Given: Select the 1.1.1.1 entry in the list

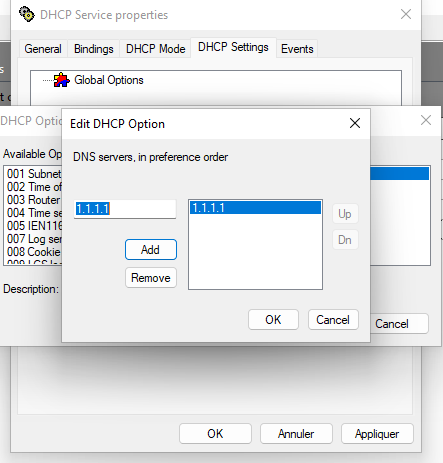Looking at the screenshot, I should [255, 208].
